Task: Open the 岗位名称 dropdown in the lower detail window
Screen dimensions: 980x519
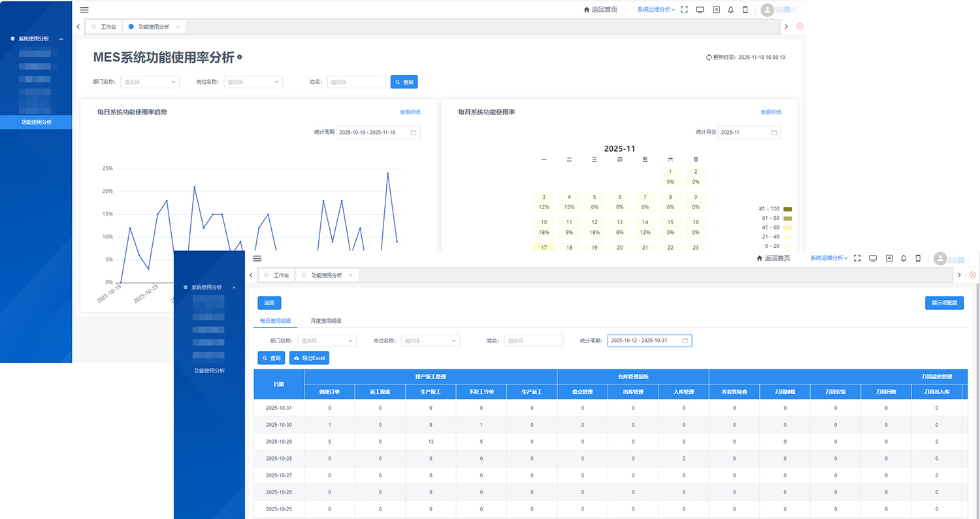Action: (430, 341)
